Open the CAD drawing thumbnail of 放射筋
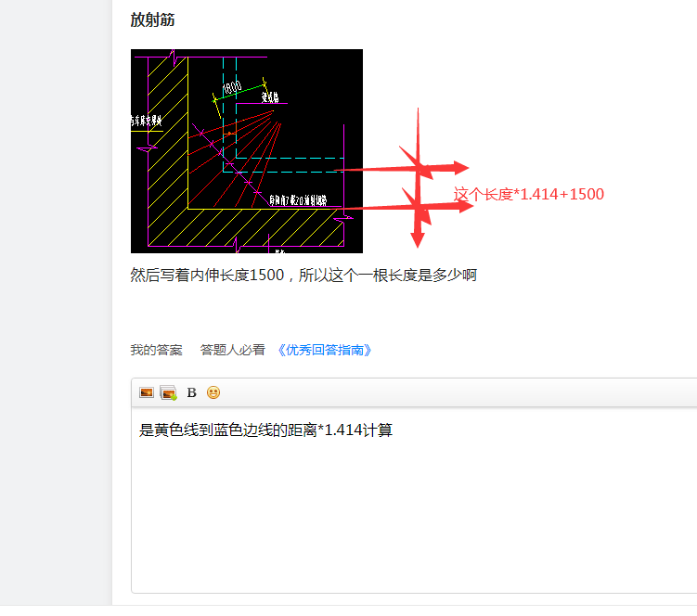Image resolution: width=697 pixels, height=616 pixels. (x=247, y=151)
